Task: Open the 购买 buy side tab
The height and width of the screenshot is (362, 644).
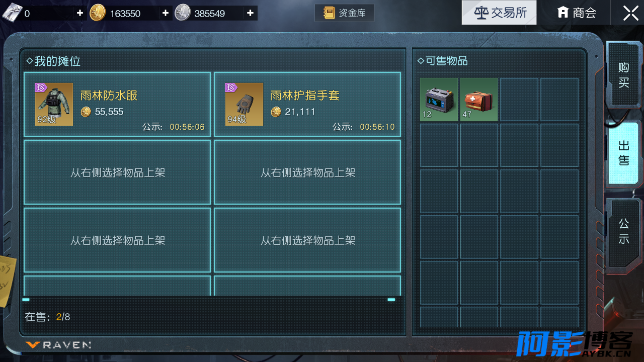Action: click(x=624, y=75)
